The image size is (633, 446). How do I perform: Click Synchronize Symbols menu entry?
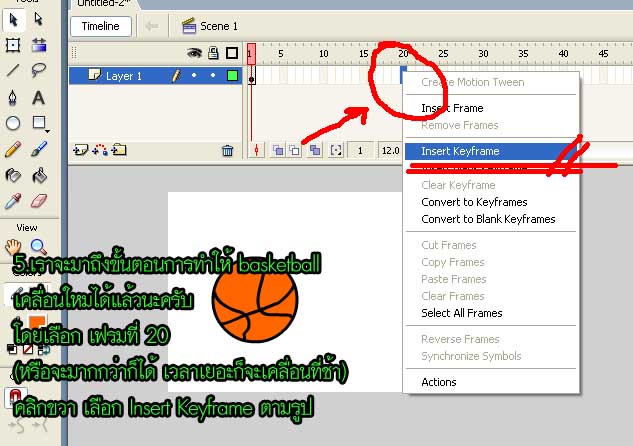click(x=491, y=356)
